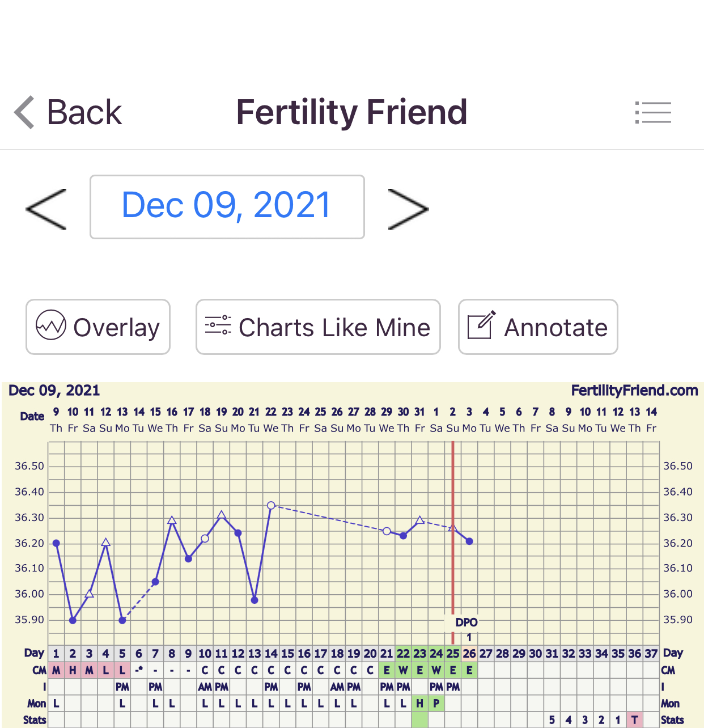
Task: Tap the Back text link
Action: point(84,112)
